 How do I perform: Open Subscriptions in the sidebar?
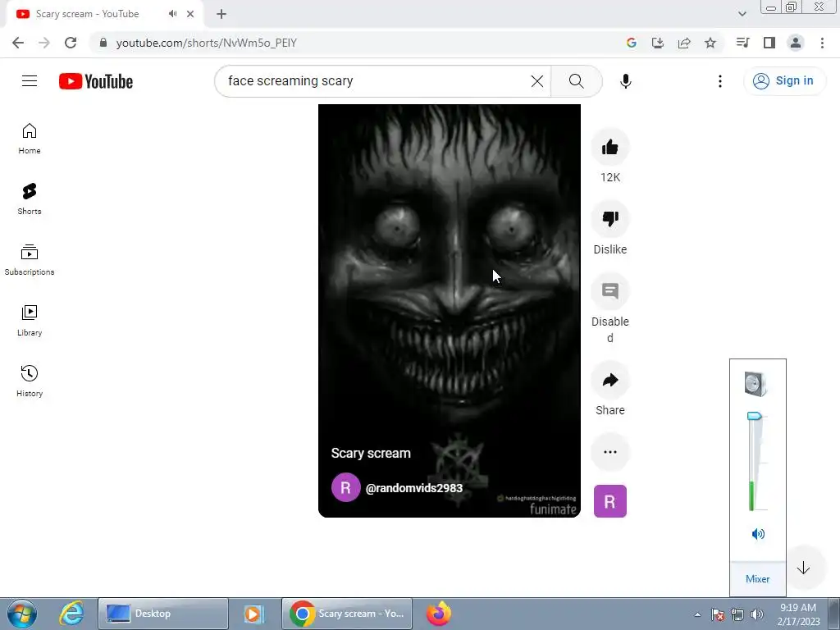point(30,260)
